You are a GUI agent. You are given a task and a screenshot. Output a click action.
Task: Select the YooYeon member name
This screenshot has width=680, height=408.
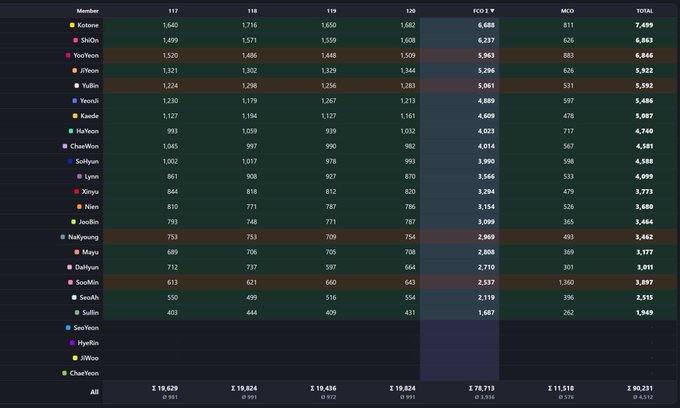[x=86, y=55]
